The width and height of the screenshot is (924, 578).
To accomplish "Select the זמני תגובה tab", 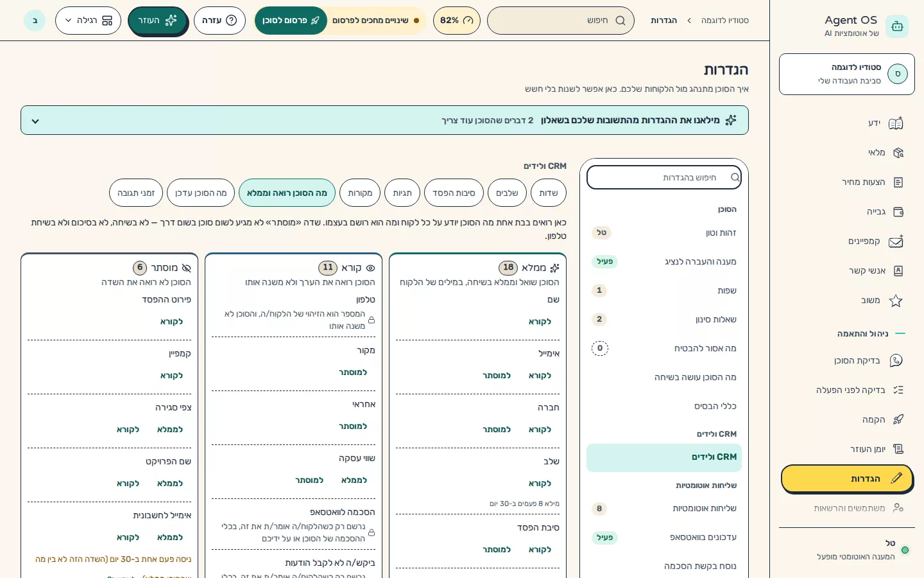I will coord(136,193).
